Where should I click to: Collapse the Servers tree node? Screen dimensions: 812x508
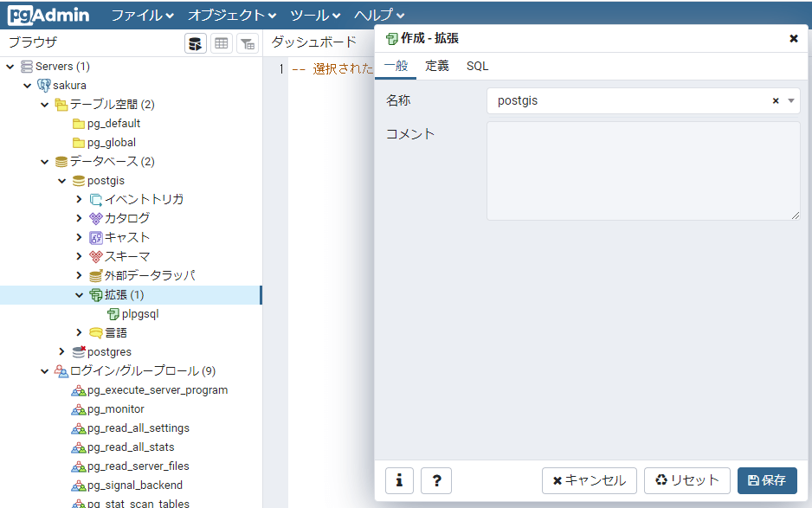(10, 67)
